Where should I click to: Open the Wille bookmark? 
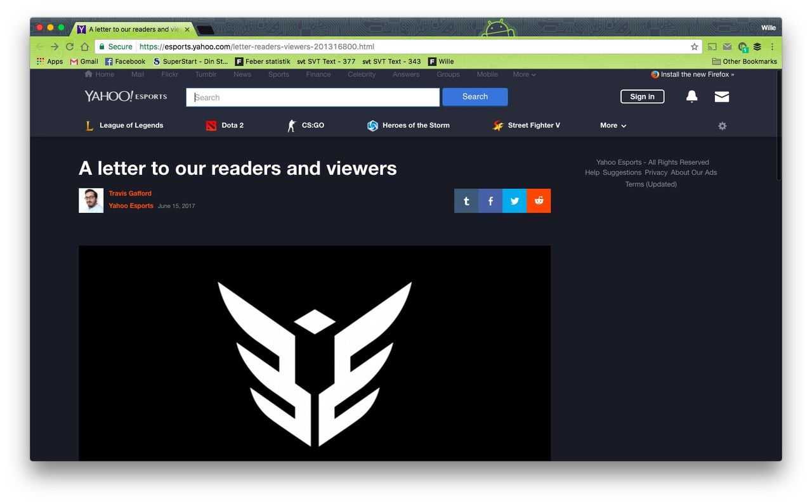(441, 61)
